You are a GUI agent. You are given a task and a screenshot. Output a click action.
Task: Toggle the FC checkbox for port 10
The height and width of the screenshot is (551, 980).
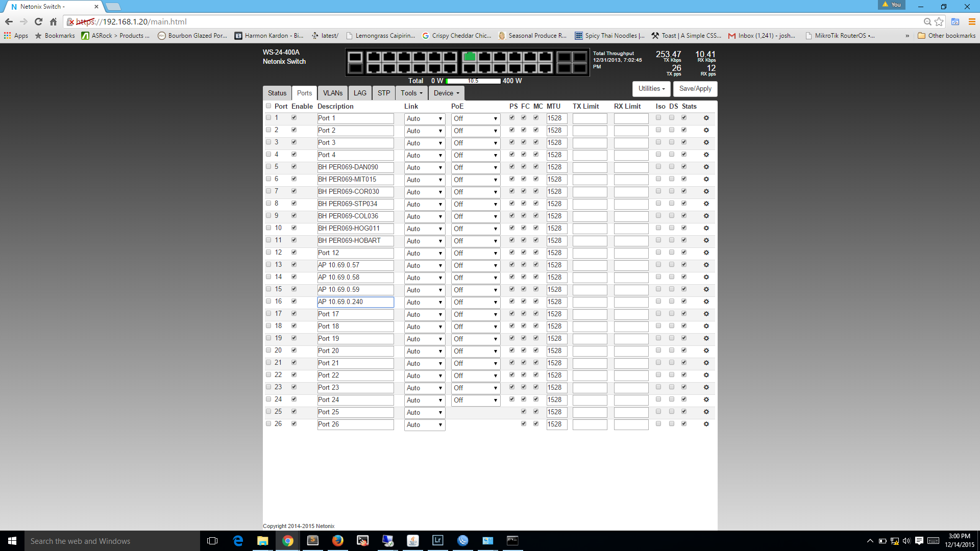pyautogui.click(x=524, y=228)
